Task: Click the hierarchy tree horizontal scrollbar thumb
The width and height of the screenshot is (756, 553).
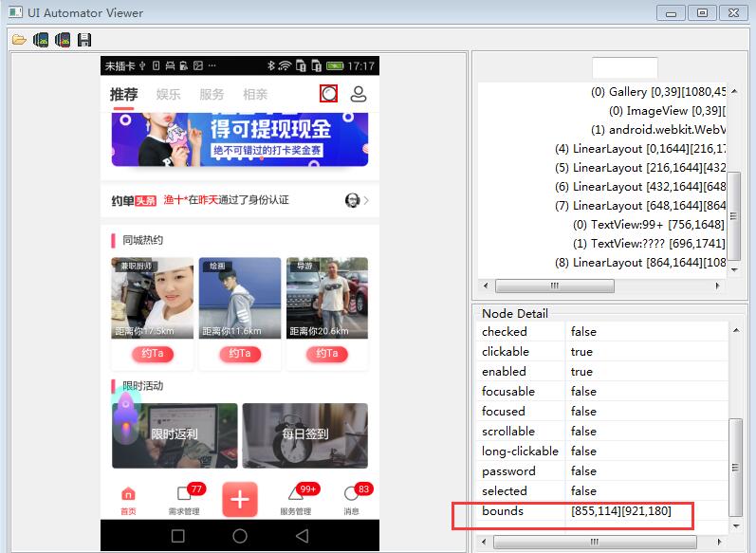Action: tap(555, 286)
